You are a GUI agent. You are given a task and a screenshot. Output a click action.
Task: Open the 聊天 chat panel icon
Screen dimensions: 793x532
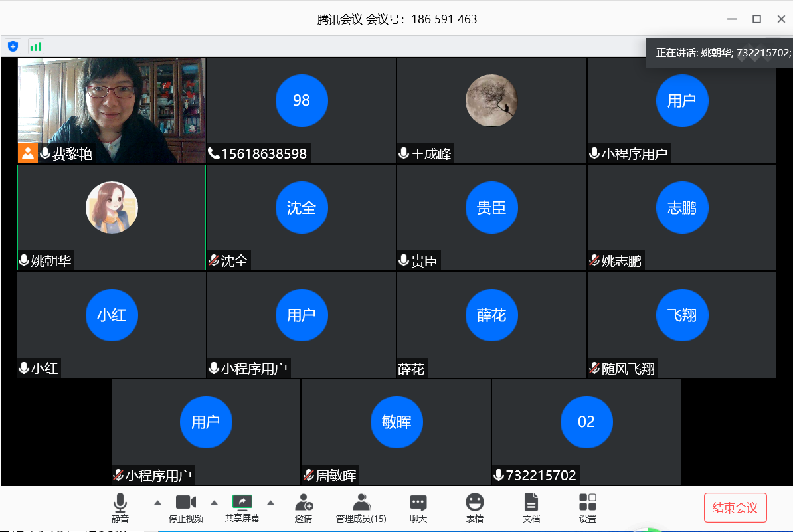click(418, 503)
